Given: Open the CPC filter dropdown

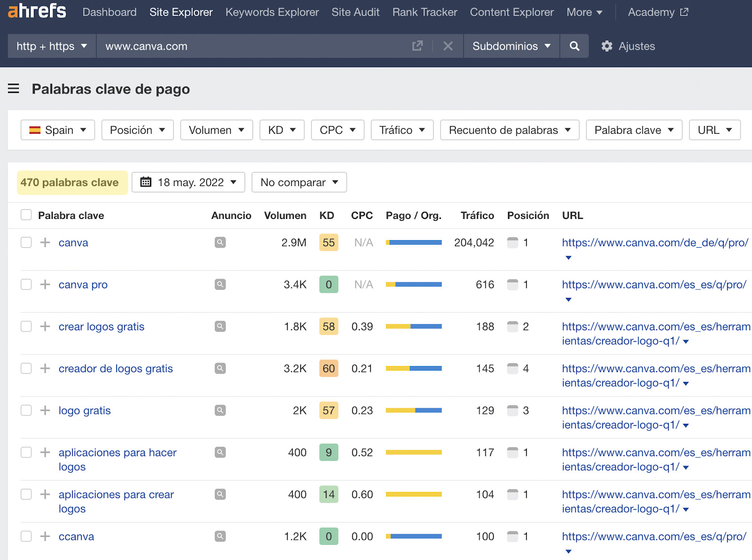Looking at the screenshot, I should (337, 130).
